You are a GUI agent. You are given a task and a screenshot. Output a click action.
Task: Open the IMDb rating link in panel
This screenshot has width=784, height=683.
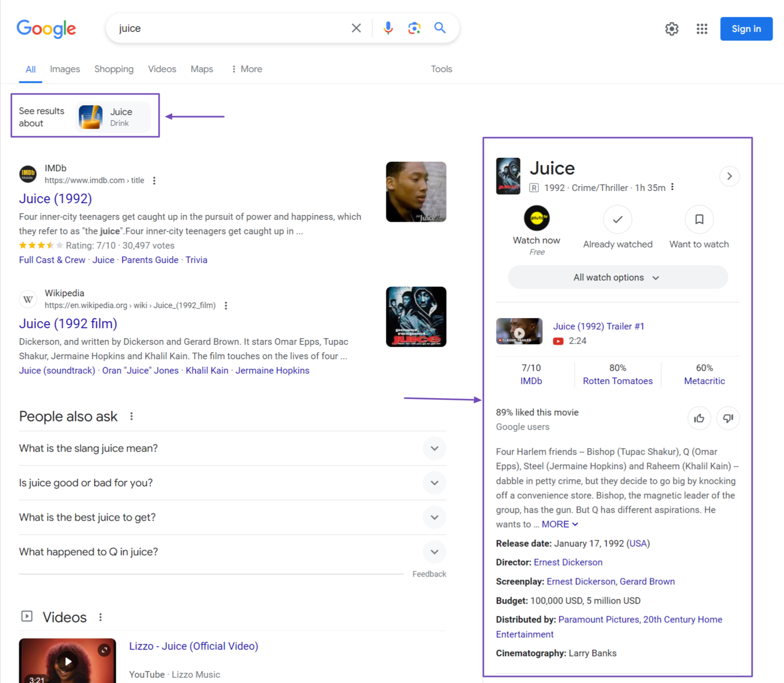(531, 381)
